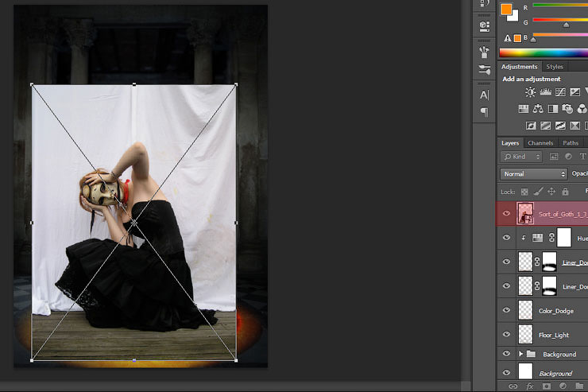Open the Character panel icon
The image size is (588, 392).
tap(484, 95)
